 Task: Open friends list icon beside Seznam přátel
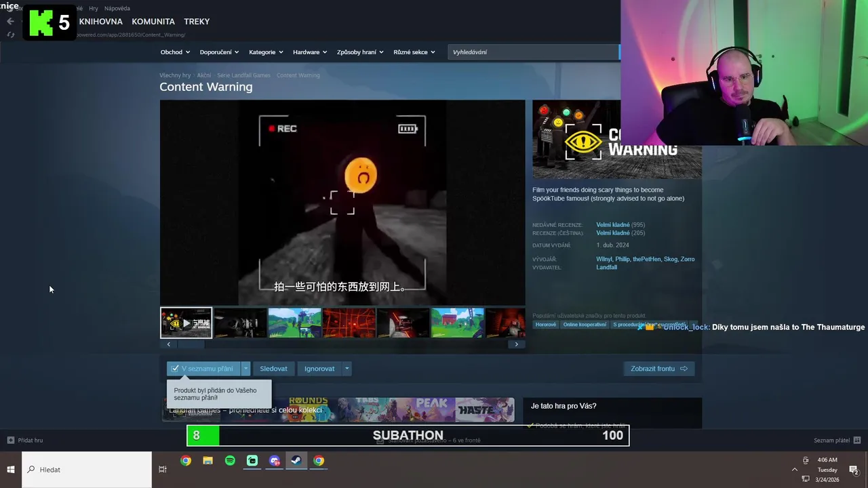click(857, 441)
